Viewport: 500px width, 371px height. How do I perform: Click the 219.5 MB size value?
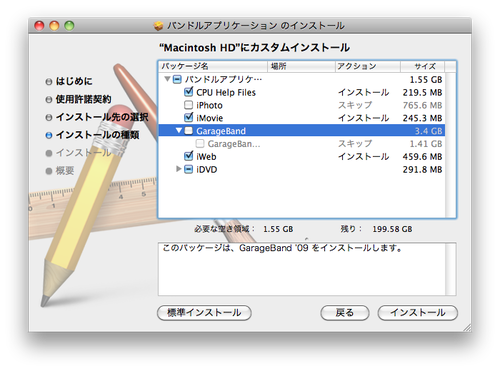click(x=422, y=92)
